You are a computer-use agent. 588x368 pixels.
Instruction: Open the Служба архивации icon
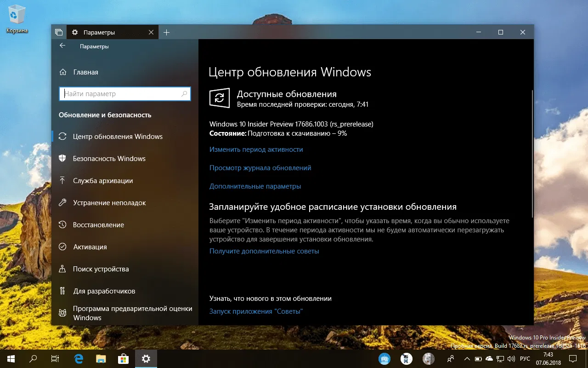pyautogui.click(x=63, y=180)
